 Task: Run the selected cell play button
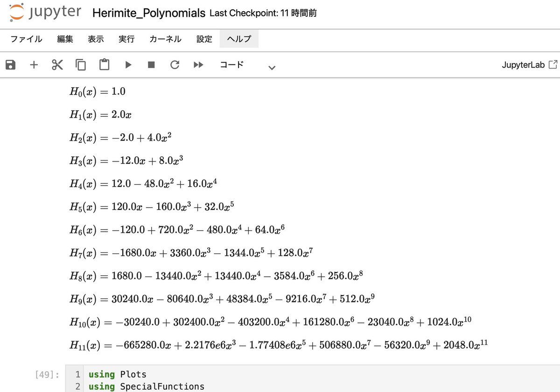128,65
